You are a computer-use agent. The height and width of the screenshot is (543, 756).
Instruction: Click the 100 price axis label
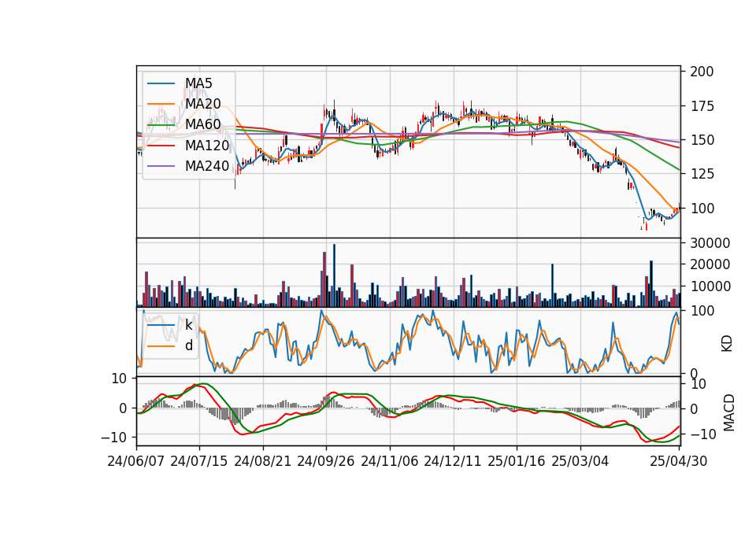(x=702, y=209)
